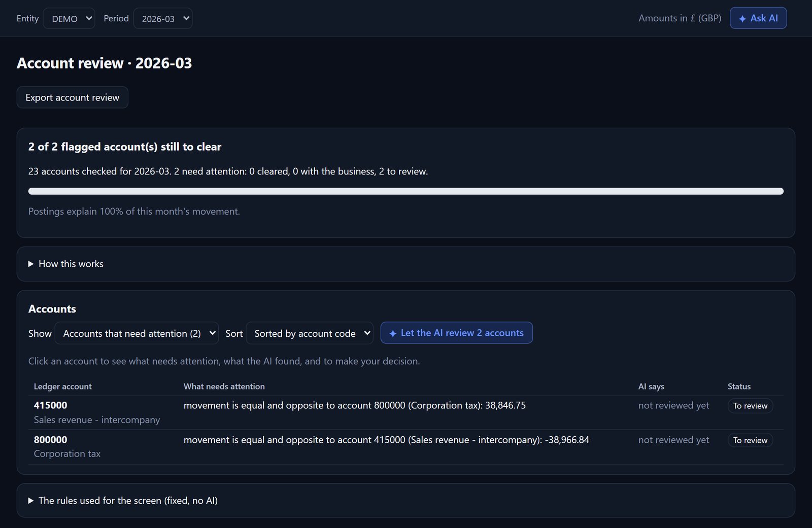Click 'Sales revenue - intercompany' account name
The image size is (812, 528).
(x=97, y=420)
